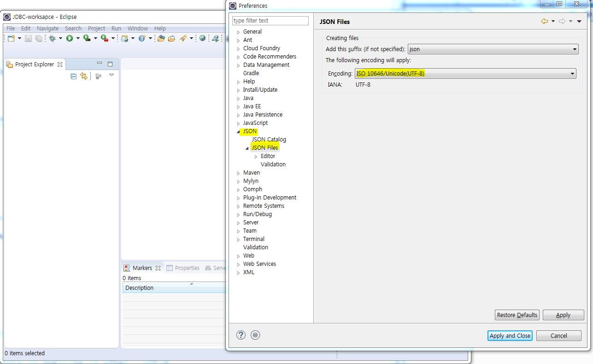Image resolution: width=593 pixels, height=364 pixels.
Task: Select Plug-in Development in the tree
Action: [270, 198]
